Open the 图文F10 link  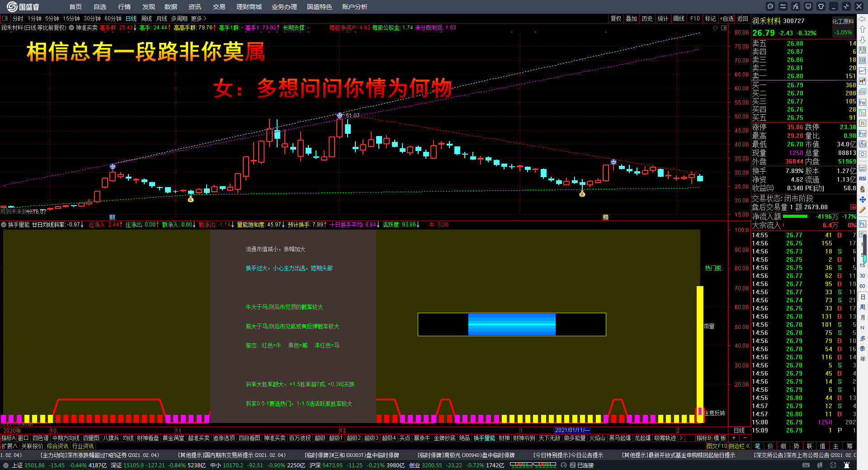[x=717, y=446]
